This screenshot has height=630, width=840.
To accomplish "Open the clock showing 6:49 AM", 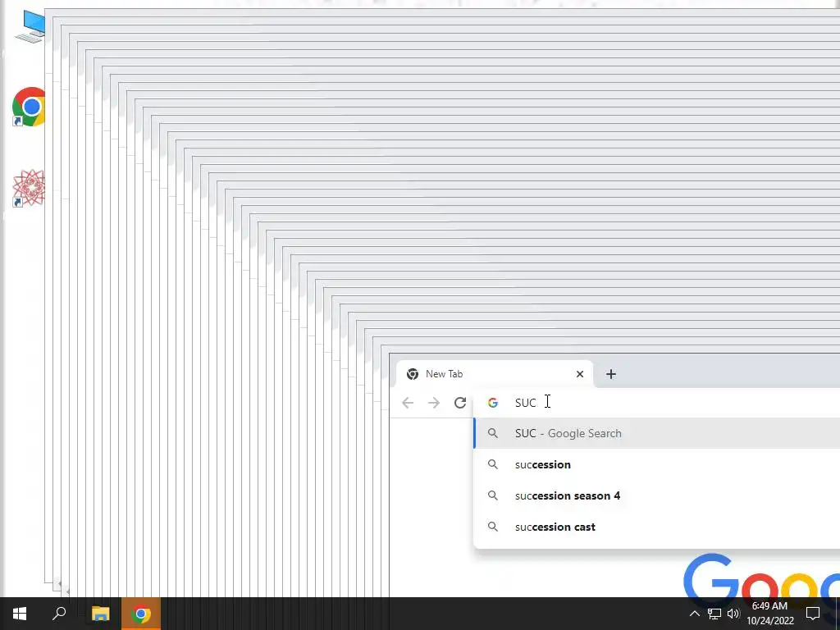I will (x=769, y=614).
